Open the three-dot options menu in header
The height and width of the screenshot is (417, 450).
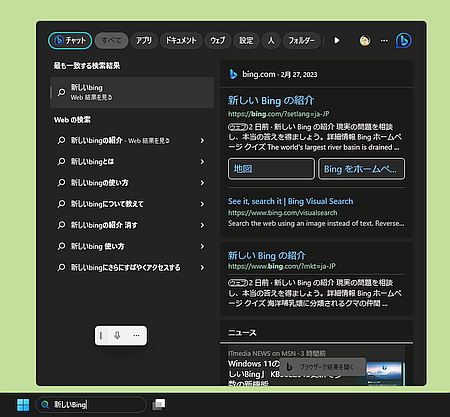[x=384, y=41]
